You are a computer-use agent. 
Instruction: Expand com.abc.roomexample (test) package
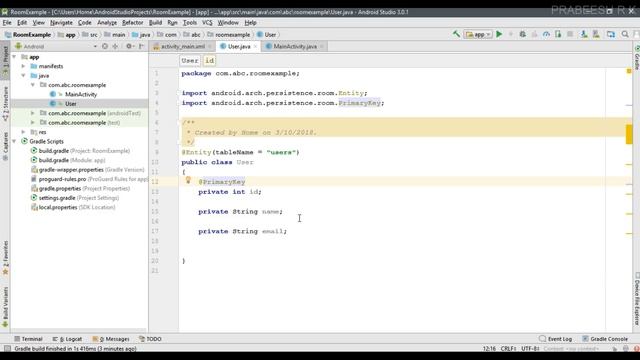pos(33,122)
